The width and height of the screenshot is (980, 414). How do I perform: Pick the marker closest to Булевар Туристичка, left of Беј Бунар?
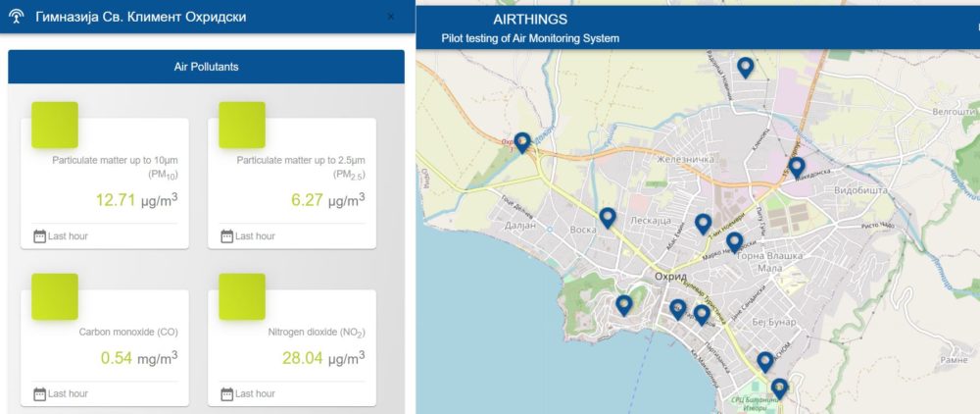pos(702,315)
